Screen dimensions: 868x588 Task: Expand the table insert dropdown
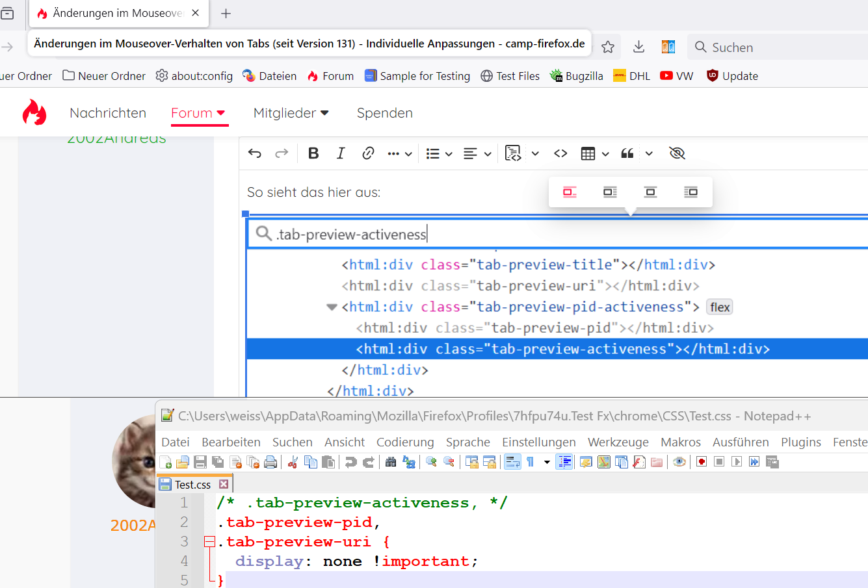(605, 154)
